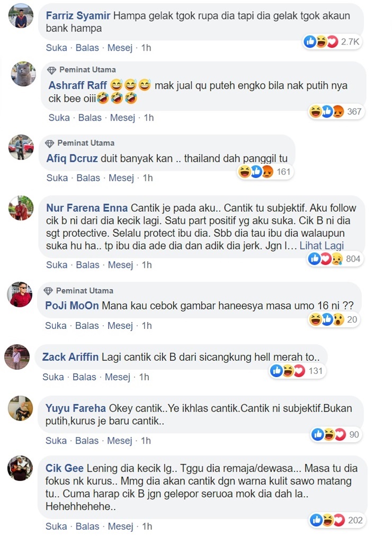
Task: Send a message to Afiq Dcruz via Mesej
Action: [121, 178]
